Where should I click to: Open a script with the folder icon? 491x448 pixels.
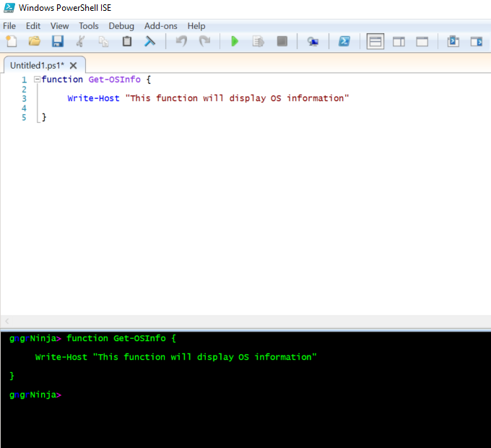(34, 42)
